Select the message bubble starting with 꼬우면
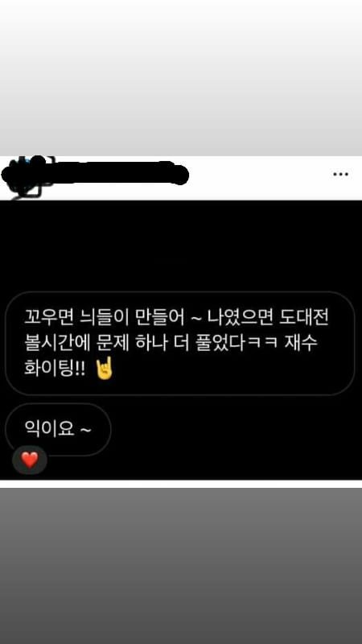 point(179,344)
